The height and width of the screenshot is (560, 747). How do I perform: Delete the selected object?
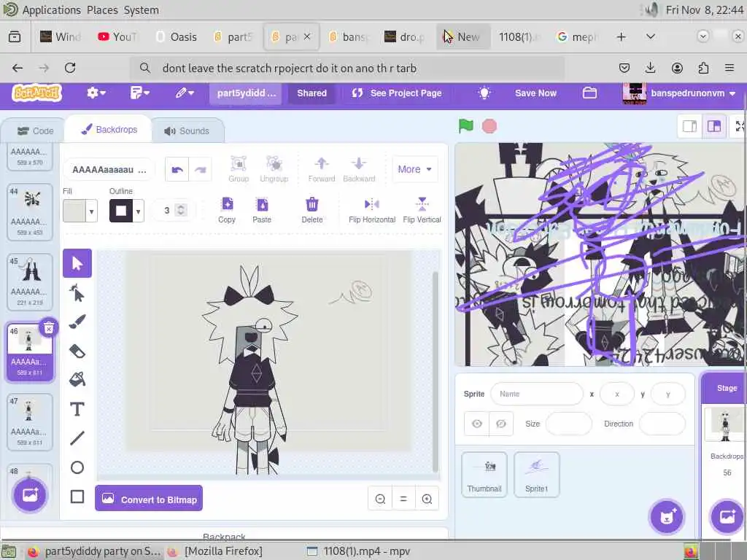point(312,209)
